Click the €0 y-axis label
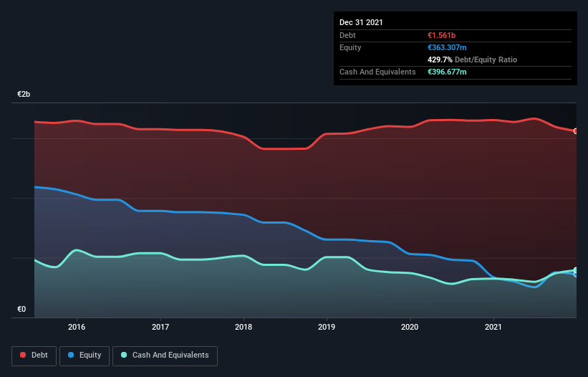This screenshot has width=588, height=377. point(21,309)
